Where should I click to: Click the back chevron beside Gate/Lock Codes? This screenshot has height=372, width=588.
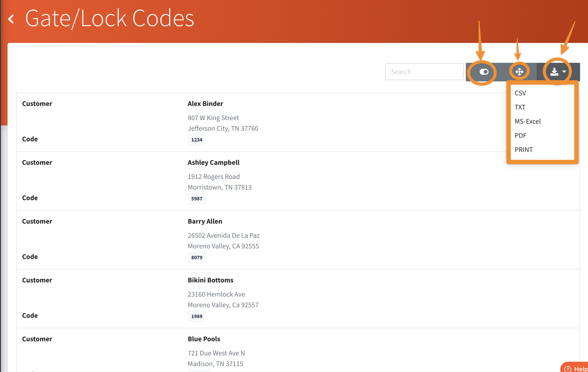pyautogui.click(x=11, y=19)
